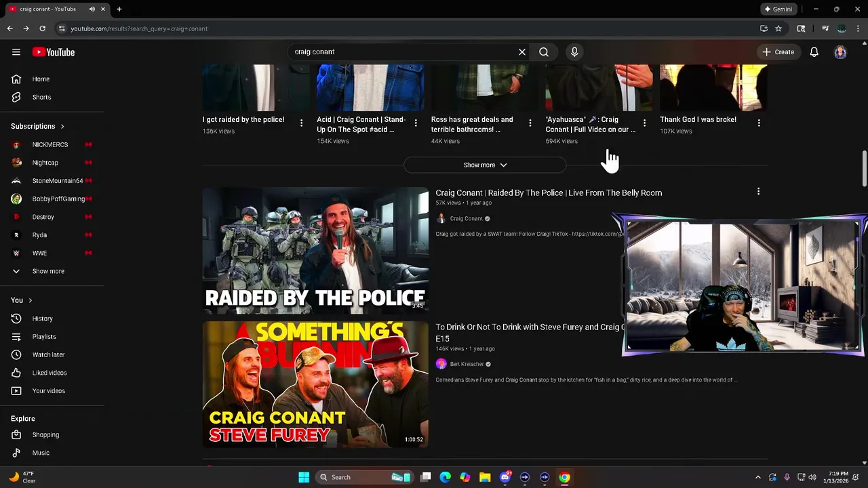This screenshot has width=868, height=488.
Task: Open the 'Craig Conant | Raided By The Police' title
Action: click(x=549, y=193)
